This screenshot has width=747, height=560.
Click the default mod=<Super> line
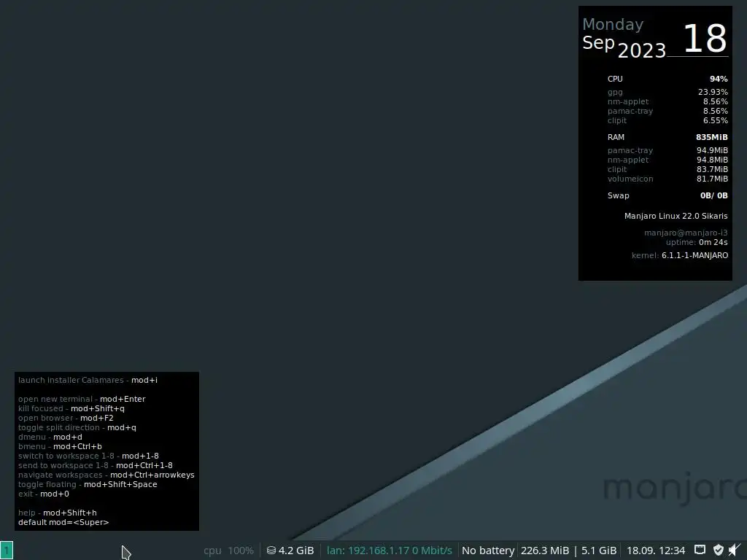(x=63, y=522)
